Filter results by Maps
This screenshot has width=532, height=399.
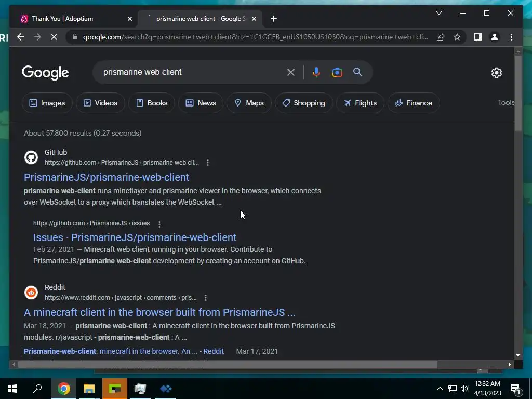pos(249,103)
